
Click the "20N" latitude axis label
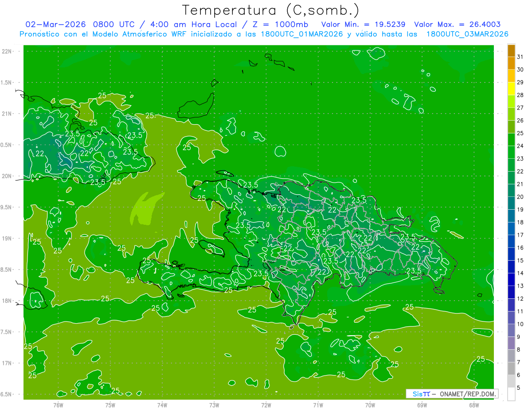(7, 176)
